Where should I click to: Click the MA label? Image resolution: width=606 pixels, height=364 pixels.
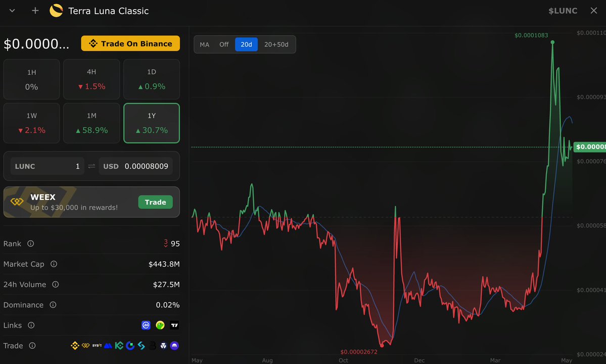point(205,44)
